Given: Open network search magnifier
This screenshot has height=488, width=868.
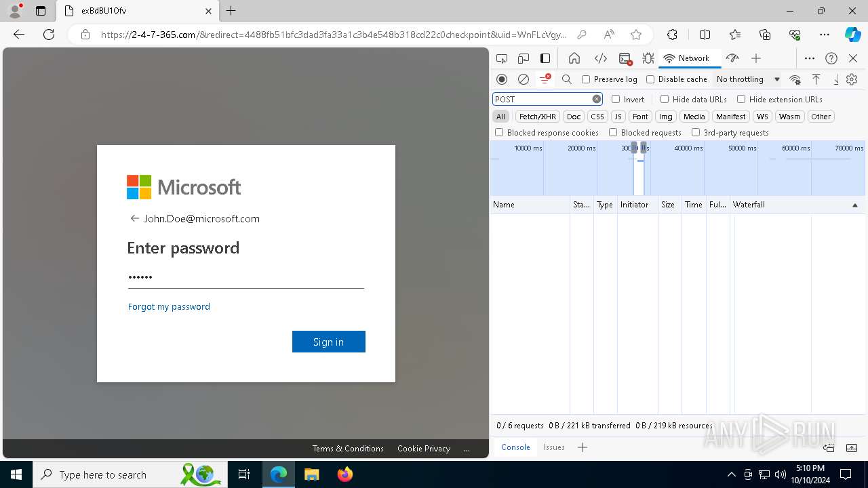Looking at the screenshot, I should point(567,79).
